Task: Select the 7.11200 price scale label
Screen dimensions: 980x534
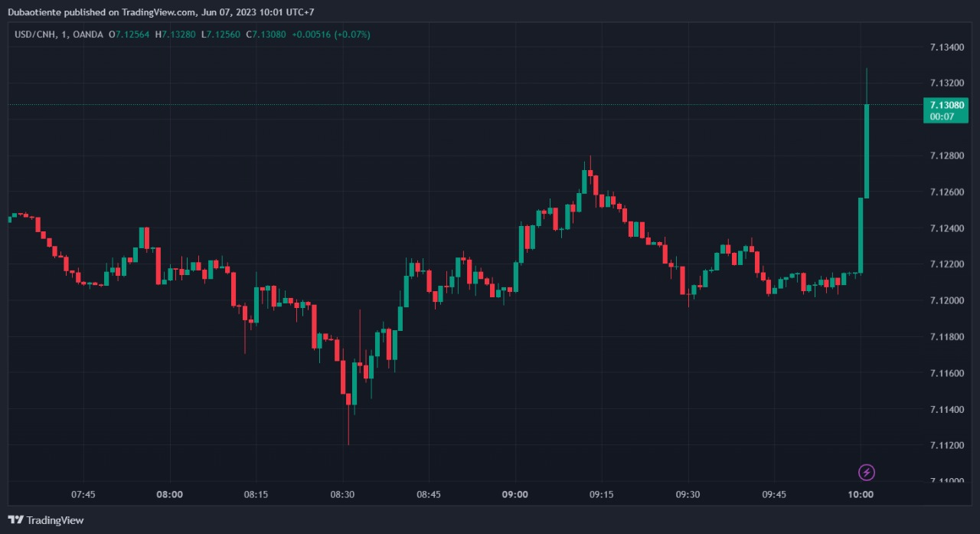Action: click(x=946, y=445)
